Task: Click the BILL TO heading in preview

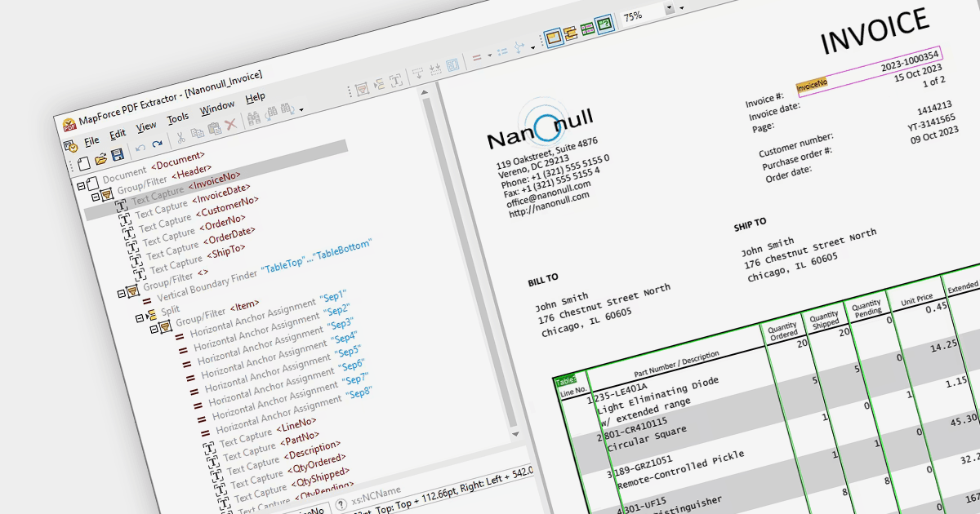Action: click(x=543, y=280)
